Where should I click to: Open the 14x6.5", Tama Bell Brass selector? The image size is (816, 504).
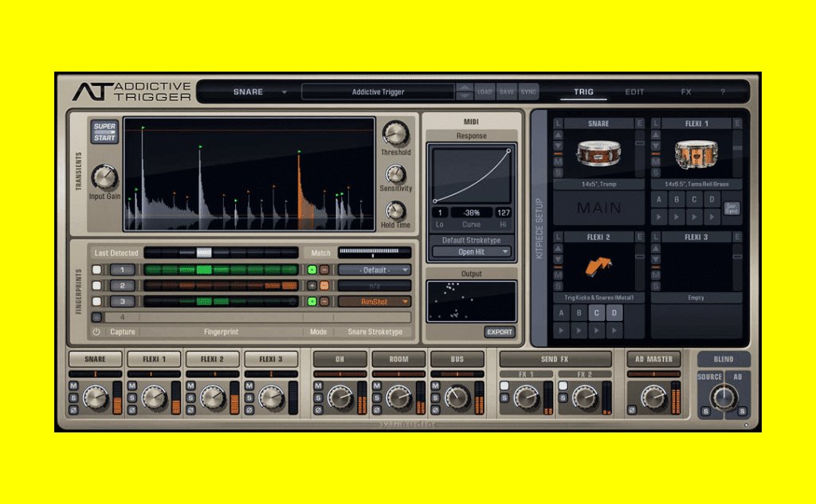coord(696,184)
